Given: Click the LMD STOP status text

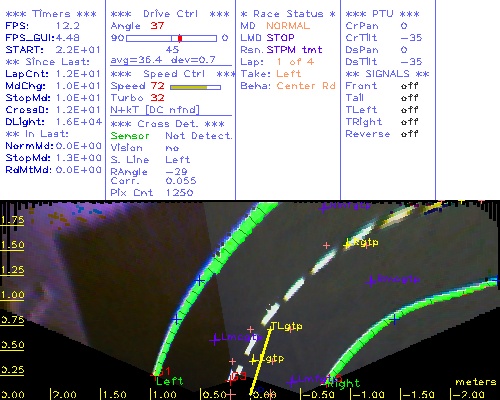Looking at the screenshot, I should coord(267,38).
